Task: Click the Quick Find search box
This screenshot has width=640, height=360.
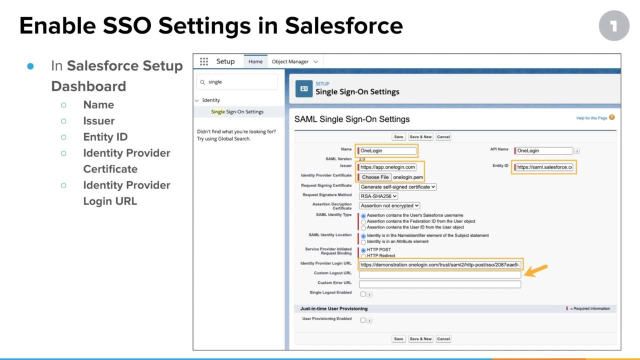Action: tap(237, 82)
